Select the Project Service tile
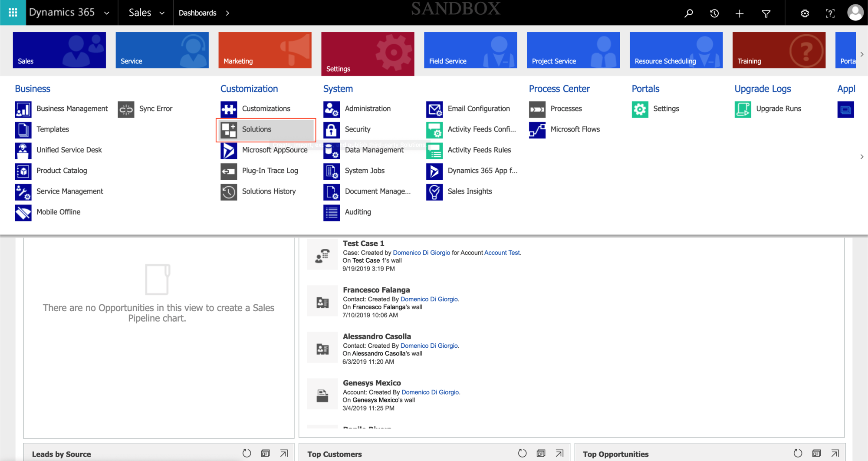 (x=574, y=50)
